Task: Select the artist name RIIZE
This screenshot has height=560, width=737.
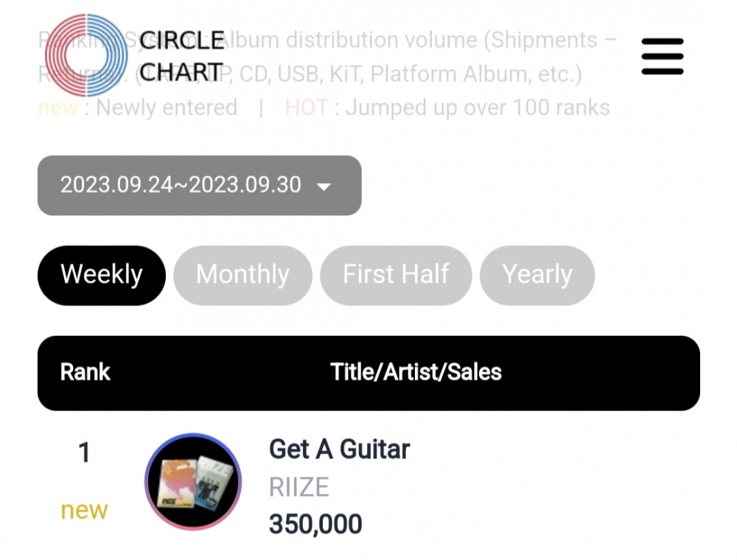Action: coord(298,487)
